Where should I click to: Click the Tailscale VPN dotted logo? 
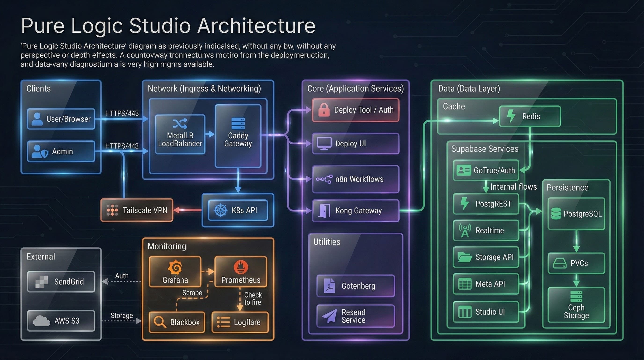(x=112, y=210)
